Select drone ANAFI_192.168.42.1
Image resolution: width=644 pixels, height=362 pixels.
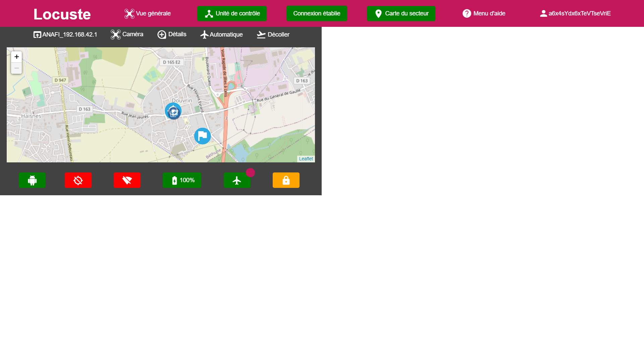click(65, 35)
